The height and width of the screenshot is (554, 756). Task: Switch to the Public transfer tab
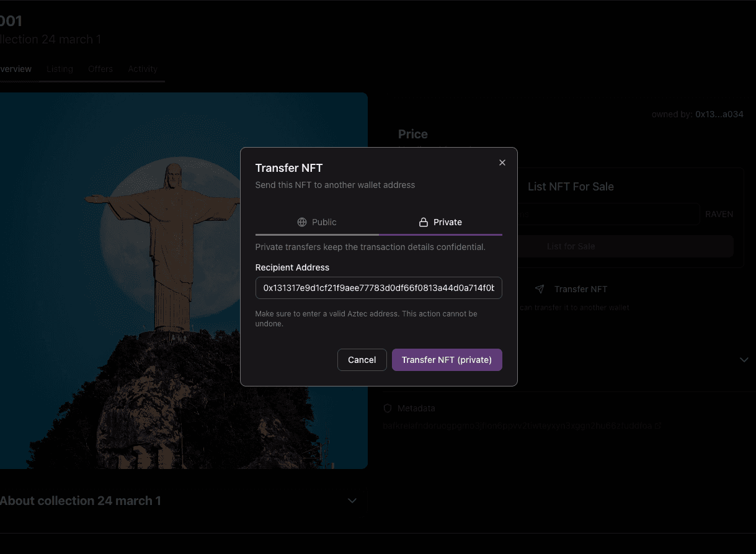[317, 222]
